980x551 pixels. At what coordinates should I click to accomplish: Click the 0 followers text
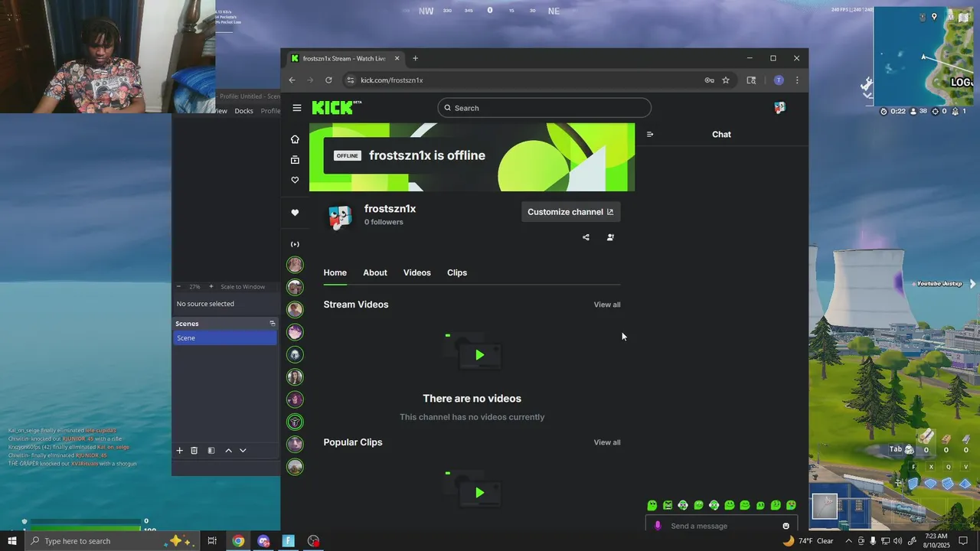point(384,222)
